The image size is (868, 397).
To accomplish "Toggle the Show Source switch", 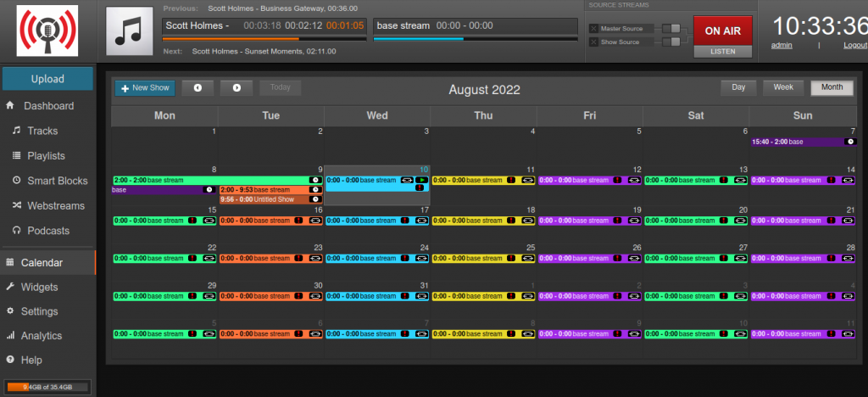I will [x=671, y=42].
